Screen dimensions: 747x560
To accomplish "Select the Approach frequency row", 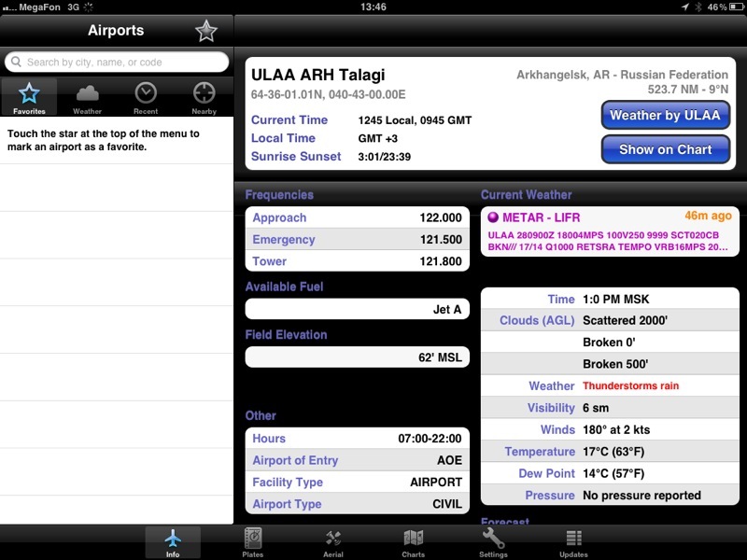I will 357,217.
